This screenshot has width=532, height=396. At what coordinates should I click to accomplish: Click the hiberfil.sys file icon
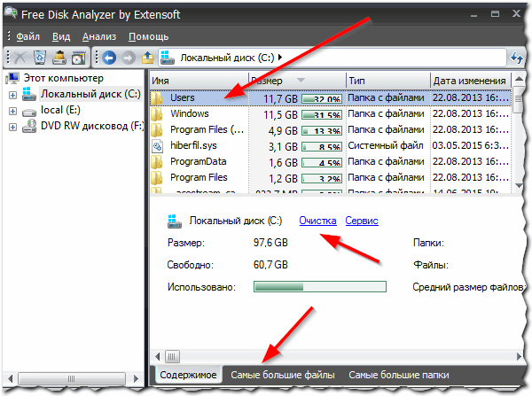pyautogui.click(x=157, y=146)
